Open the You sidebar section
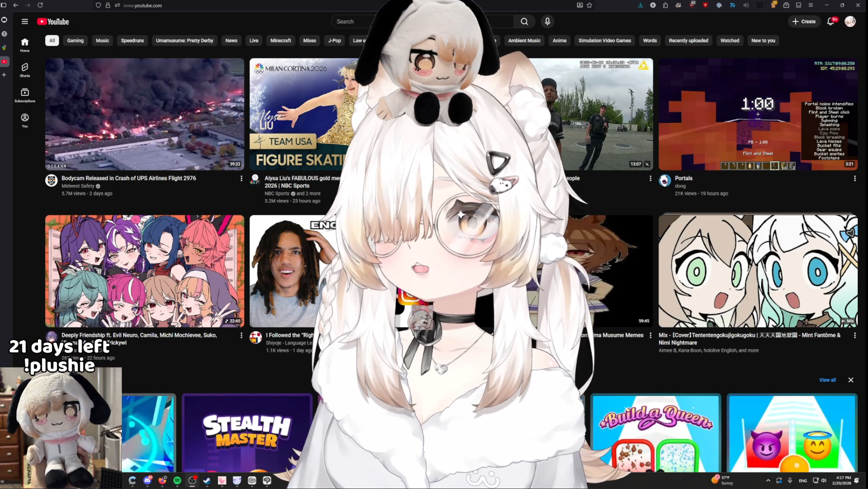 point(25,120)
